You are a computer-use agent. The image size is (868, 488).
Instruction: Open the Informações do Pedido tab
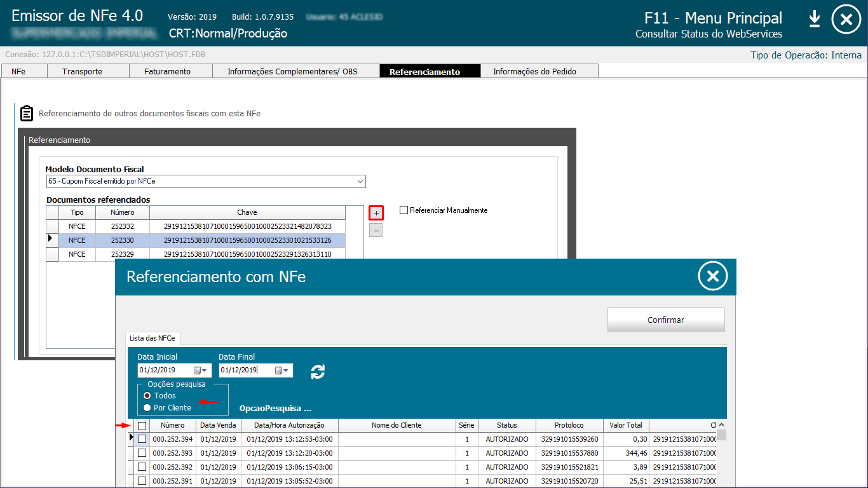pyautogui.click(x=534, y=72)
